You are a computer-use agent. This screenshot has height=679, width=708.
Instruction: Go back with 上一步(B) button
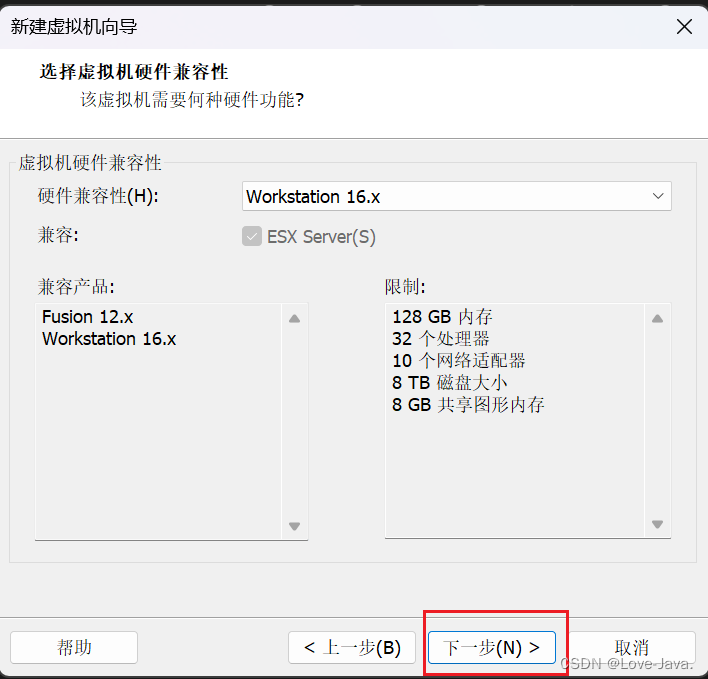[352, 648]
